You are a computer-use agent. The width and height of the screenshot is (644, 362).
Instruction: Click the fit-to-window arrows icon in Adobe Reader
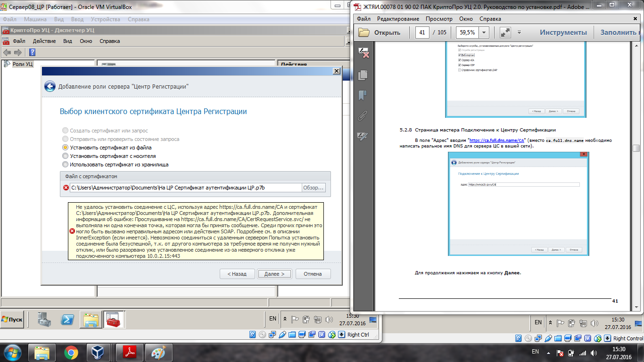505,33
